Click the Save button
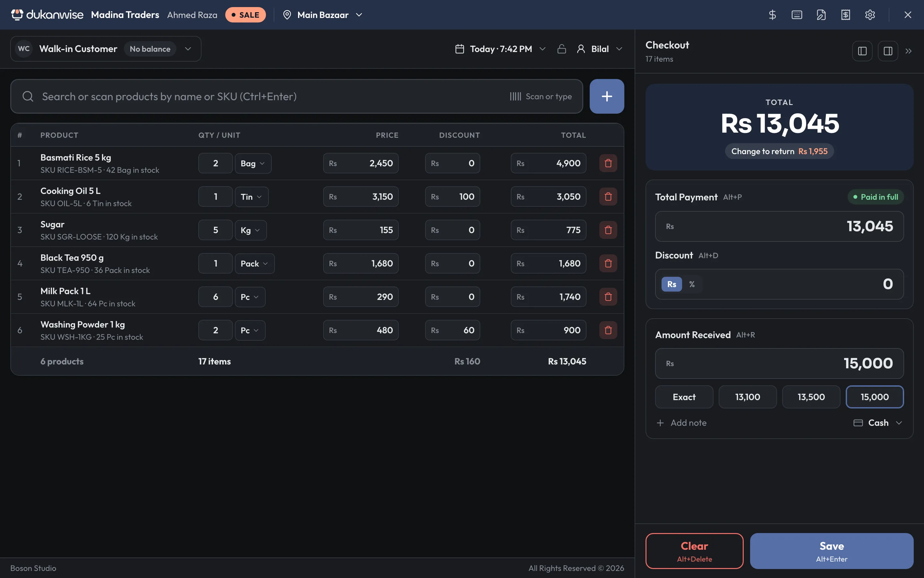Screen dimensions: 924x578 tap(832, 551)
